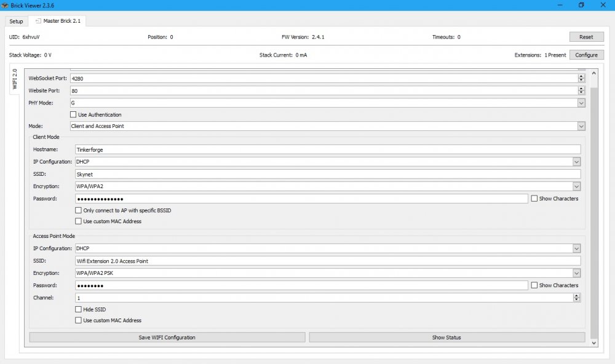This screenshot has width=615, height=364.
Task: Open the client Encryption WPA/WPA2 dropdown
Action: (x=576, y=186)
